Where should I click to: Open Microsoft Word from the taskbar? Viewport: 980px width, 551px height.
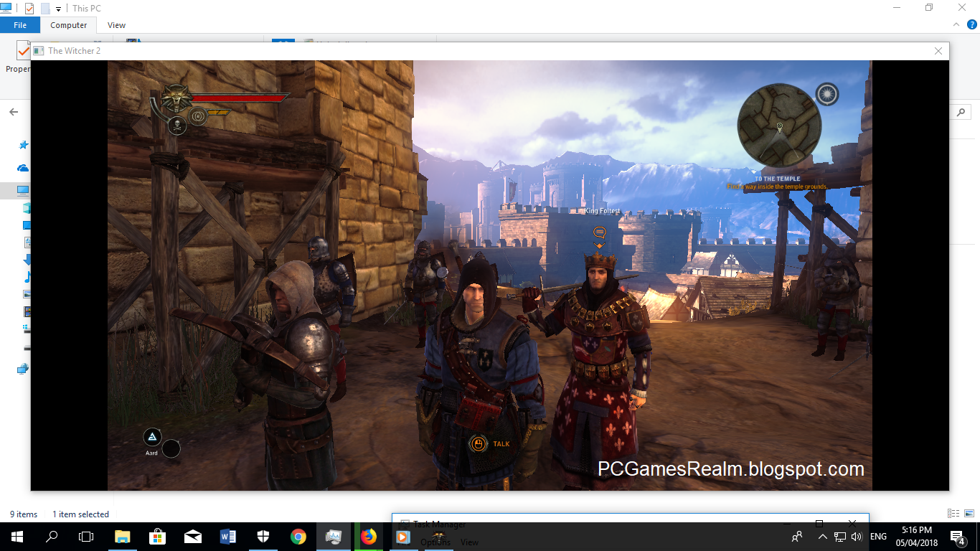(228, 537)
